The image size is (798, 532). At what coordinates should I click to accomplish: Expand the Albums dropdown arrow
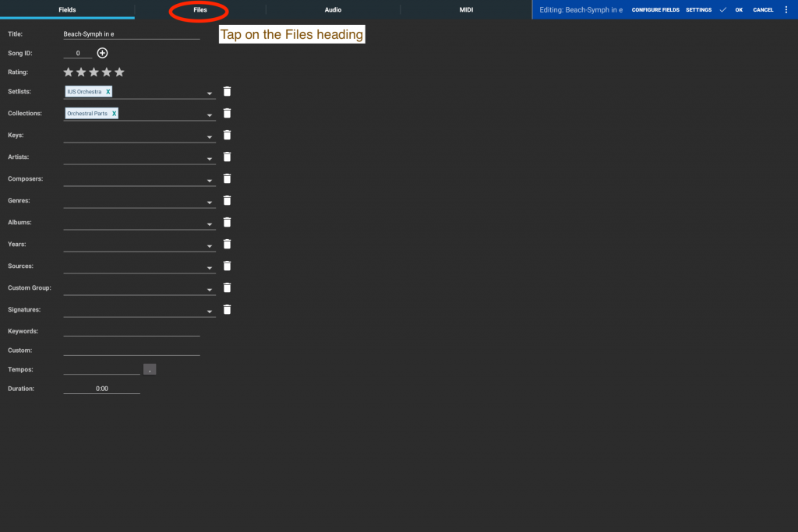(x=209, y=224)
